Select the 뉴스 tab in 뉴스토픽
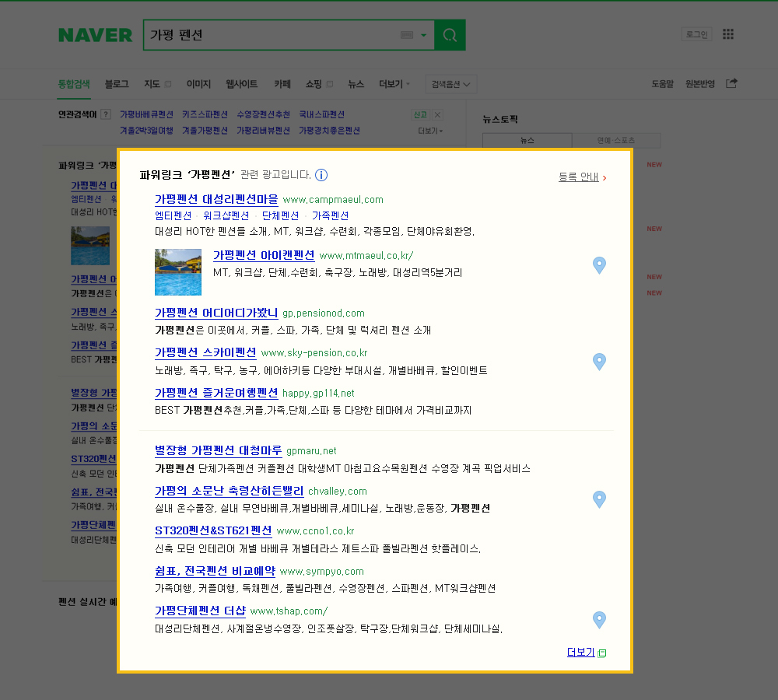The image size is (778, 700). click(527, 141)
